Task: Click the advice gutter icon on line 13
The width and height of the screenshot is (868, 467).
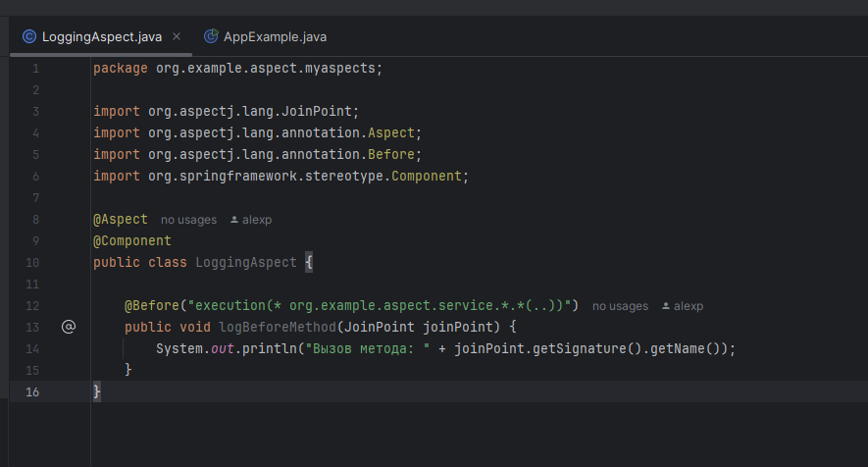Action: click(68, 327)
